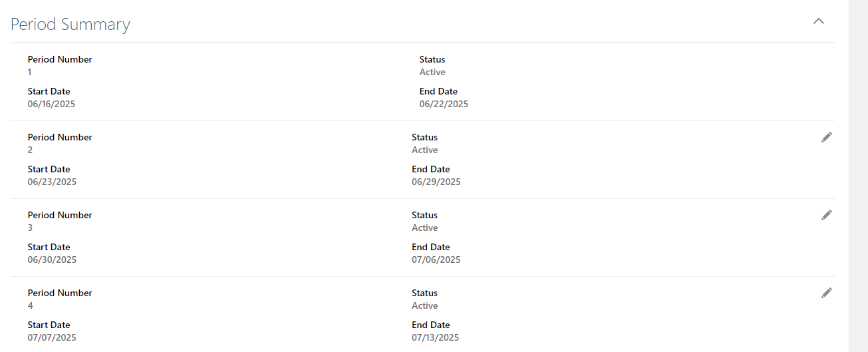Screen dimensions: 868x352
Task: Edit period 3 with pencil icon
Action: point(827,215)
